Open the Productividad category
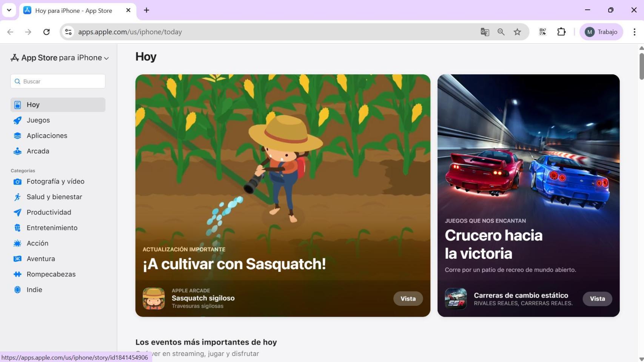 point(48,212)
